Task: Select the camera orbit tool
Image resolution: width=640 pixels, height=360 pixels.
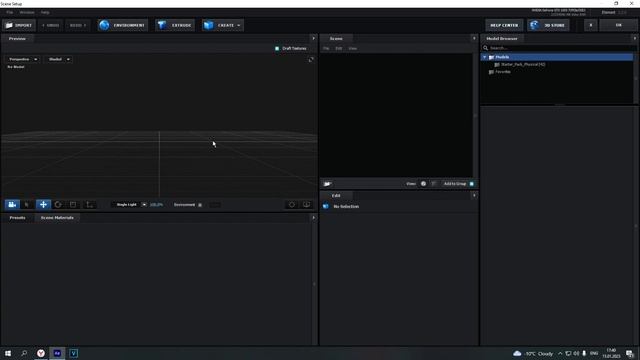Action: click(12, 204)
